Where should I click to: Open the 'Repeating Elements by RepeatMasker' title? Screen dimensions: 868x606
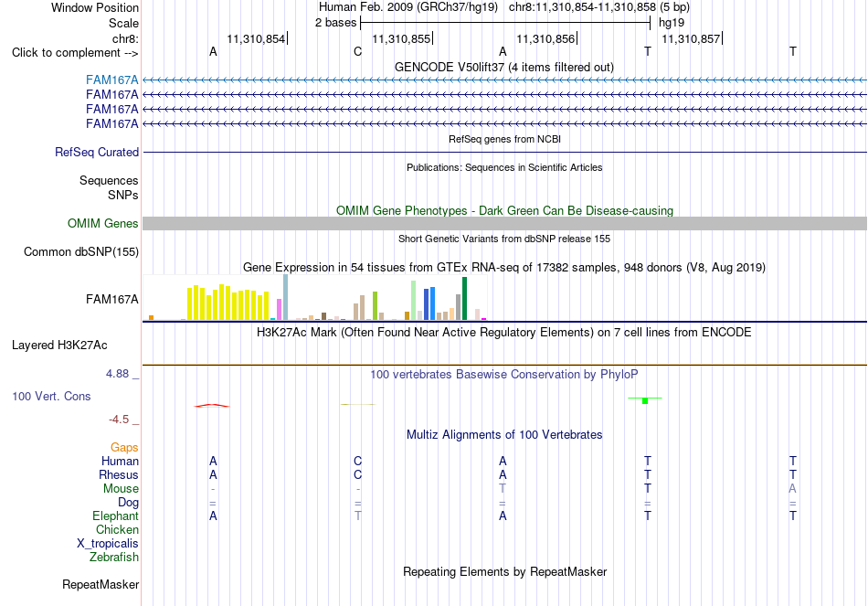click(x=504, y=571)
